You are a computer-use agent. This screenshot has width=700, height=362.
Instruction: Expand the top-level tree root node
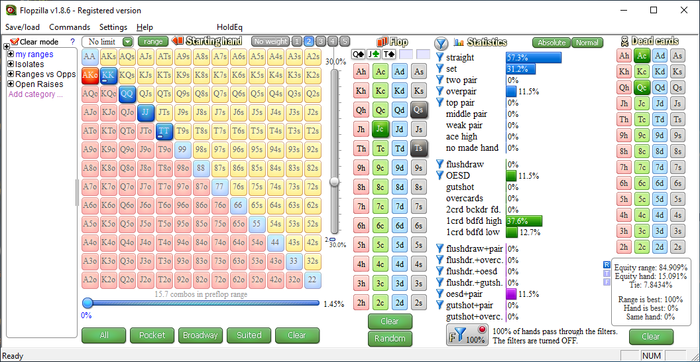click(x=6, y=47)
